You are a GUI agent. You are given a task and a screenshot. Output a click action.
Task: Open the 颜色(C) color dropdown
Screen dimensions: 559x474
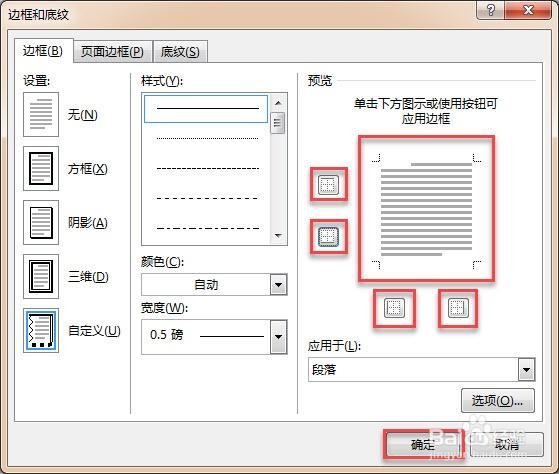coord(278,284)
